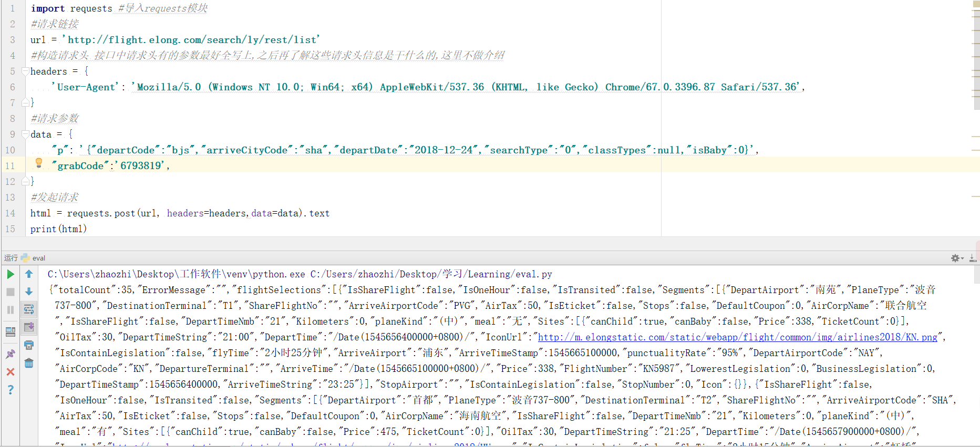Open run panel settings gear dropdown
Screen dimensions: 980x447
[957, 258]
